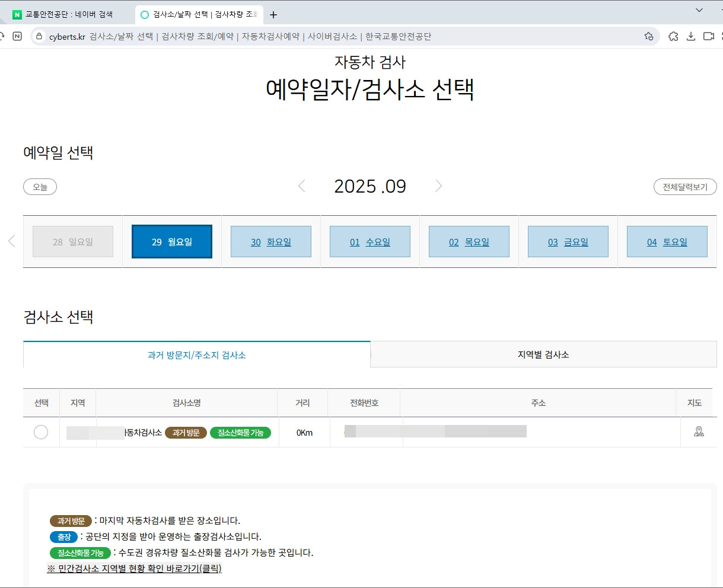This screenshot has height=588, width=723.
Task: Click the 민간검사소 지역별 현황 확인 link
Action: click(133, 568)
